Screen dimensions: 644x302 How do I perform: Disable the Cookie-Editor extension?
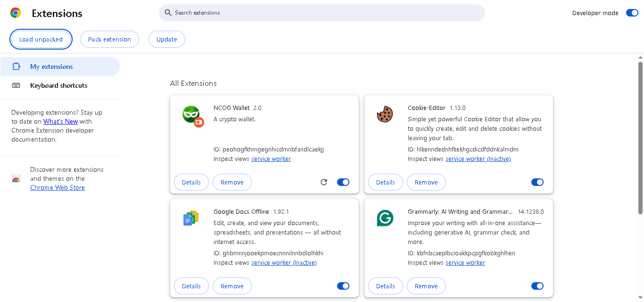(x=537, y=182)
